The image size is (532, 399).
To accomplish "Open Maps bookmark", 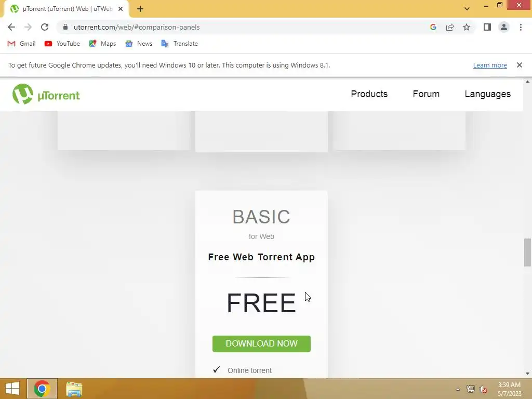I will (102, 44).
